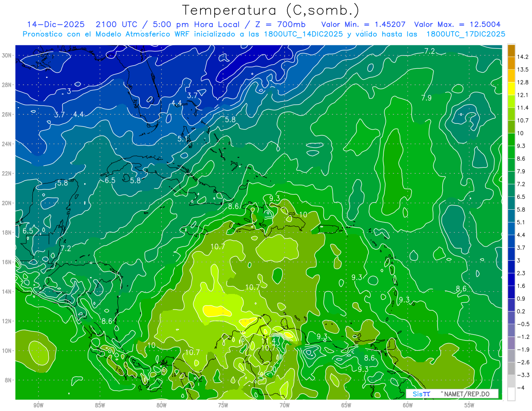Click the legend value '-1.2'
Viewport: 532px width, 411px height.
coord(522,337)
